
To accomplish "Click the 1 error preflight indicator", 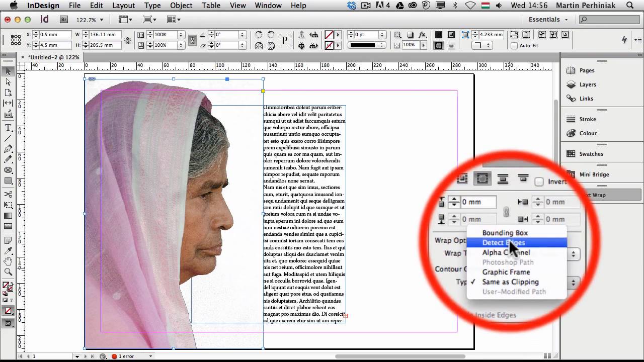I will pyautogui.click(x=127, y=355).
